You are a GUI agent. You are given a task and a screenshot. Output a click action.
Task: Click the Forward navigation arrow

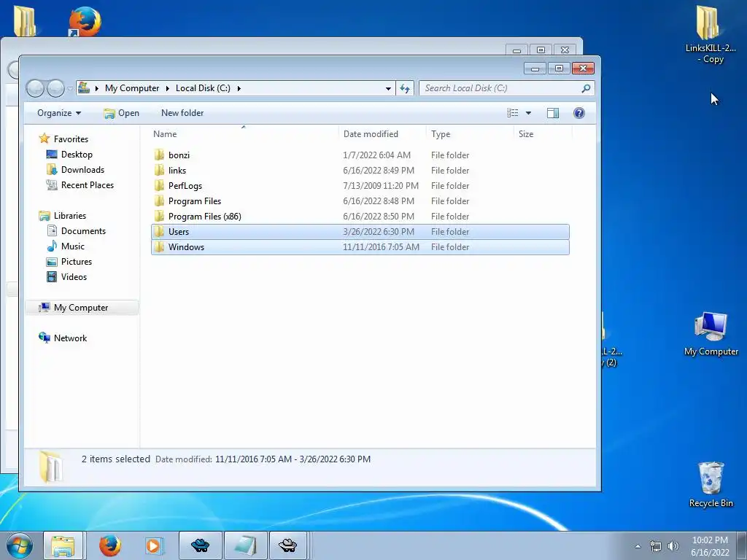pyautogui.click(x=55, y=88)
